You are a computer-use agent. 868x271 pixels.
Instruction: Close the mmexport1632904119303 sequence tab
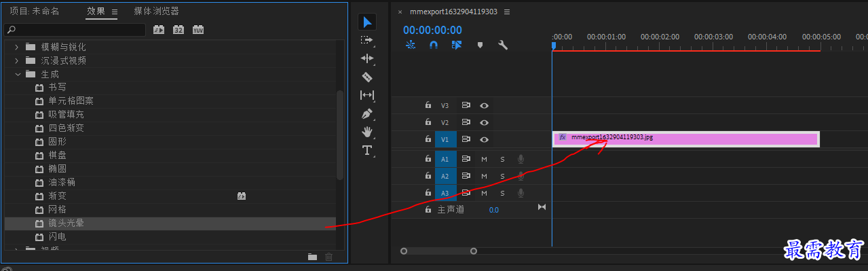(x=400, y=12)
